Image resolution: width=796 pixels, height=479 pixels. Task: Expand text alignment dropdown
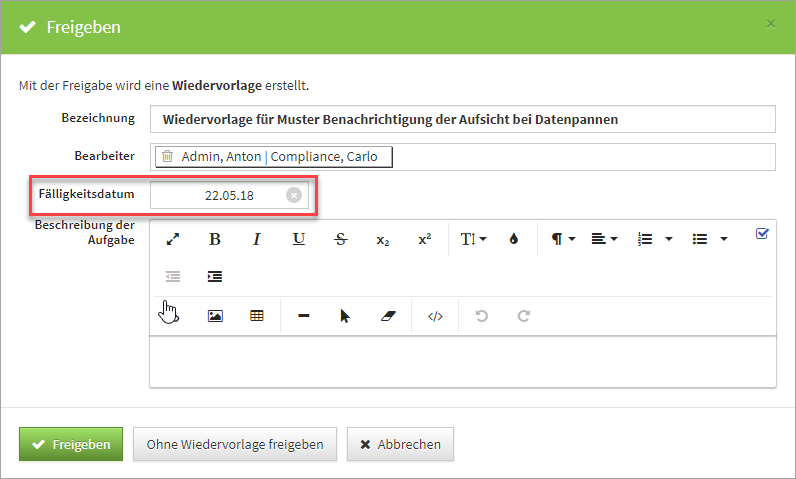click(604, 239)
